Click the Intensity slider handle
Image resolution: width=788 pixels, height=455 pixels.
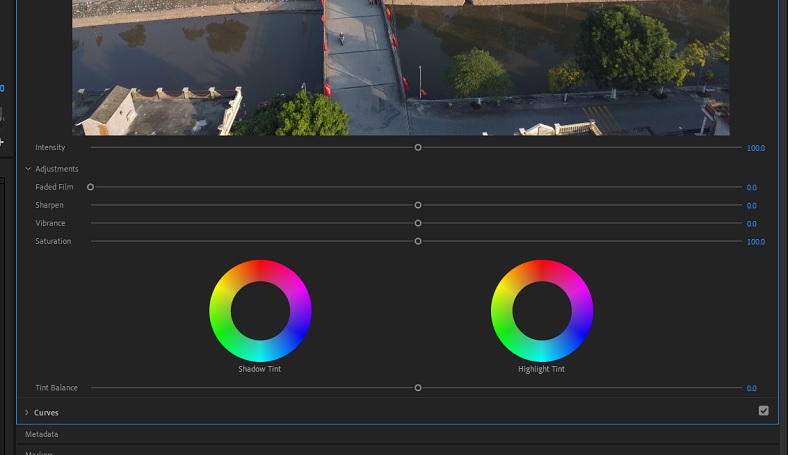[x=418, y=148]
